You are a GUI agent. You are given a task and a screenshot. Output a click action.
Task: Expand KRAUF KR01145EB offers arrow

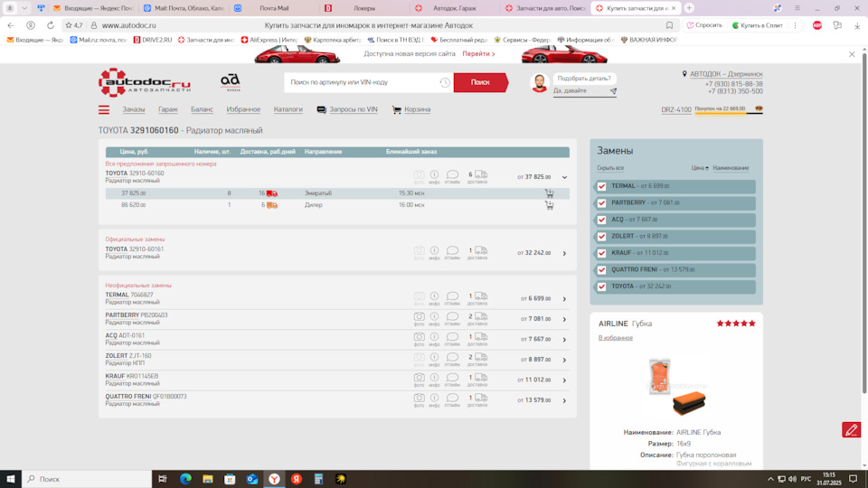[564, 380]
